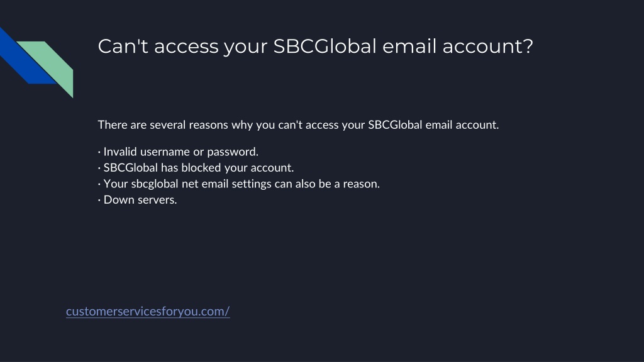Click the word 'Can't' in the title
This screenshot has height=362, width=644.
pyautogui.click(x=123, y=46)
